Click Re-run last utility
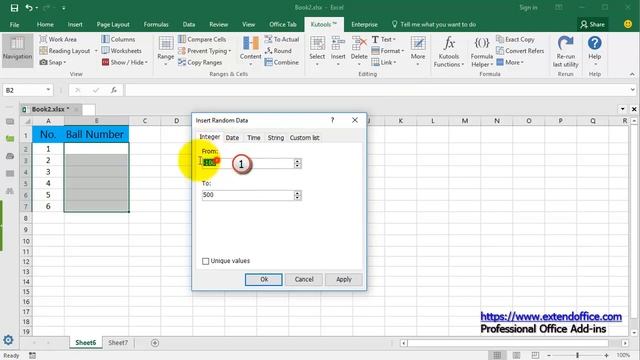Viewport: 640px width, 360px height. (x=565, y=51)
